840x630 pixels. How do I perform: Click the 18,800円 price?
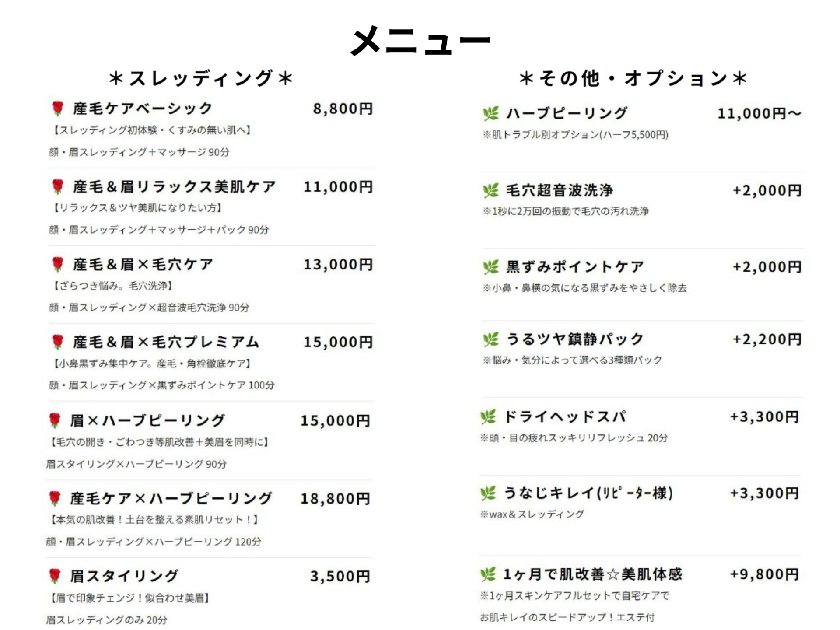point(335,498)
